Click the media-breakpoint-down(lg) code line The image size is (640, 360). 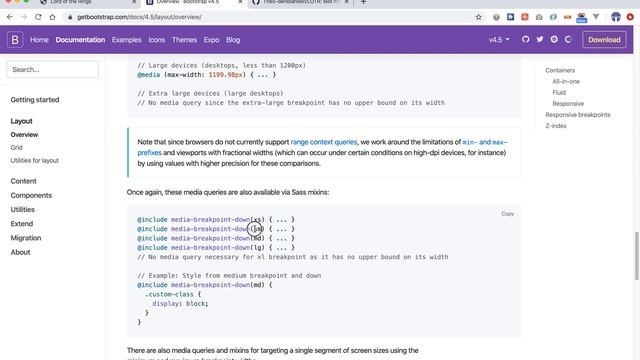coord(216,247)
